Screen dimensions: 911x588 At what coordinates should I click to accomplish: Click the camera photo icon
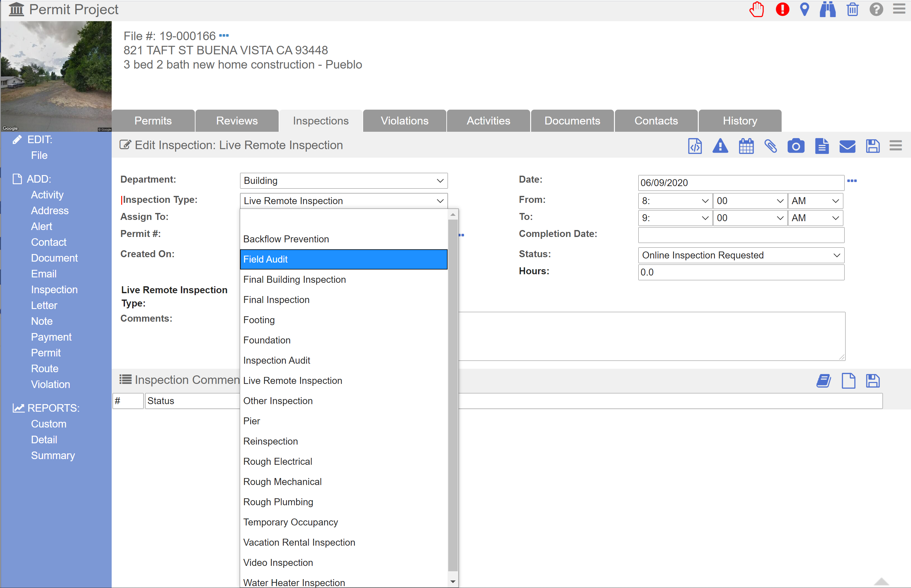pos(796,146)
